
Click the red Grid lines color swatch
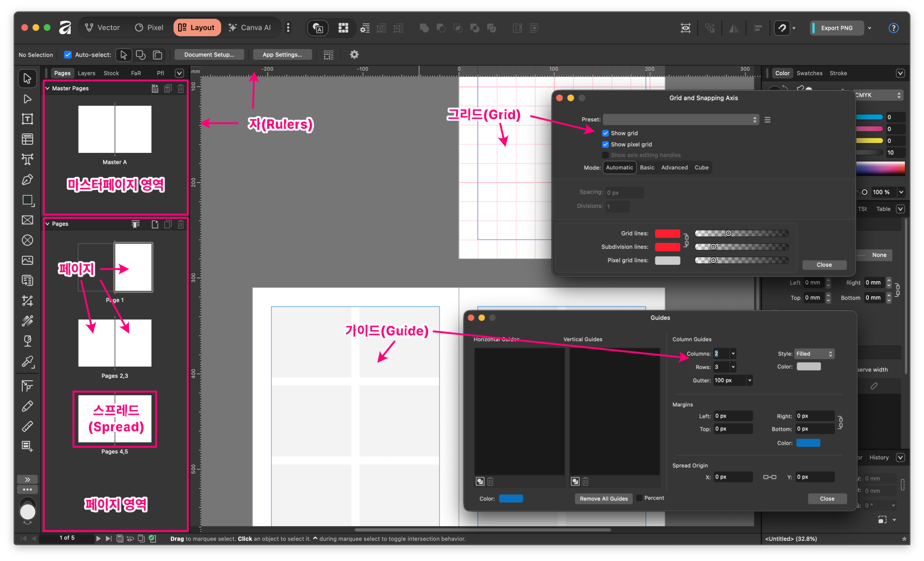tap(667, 233)
